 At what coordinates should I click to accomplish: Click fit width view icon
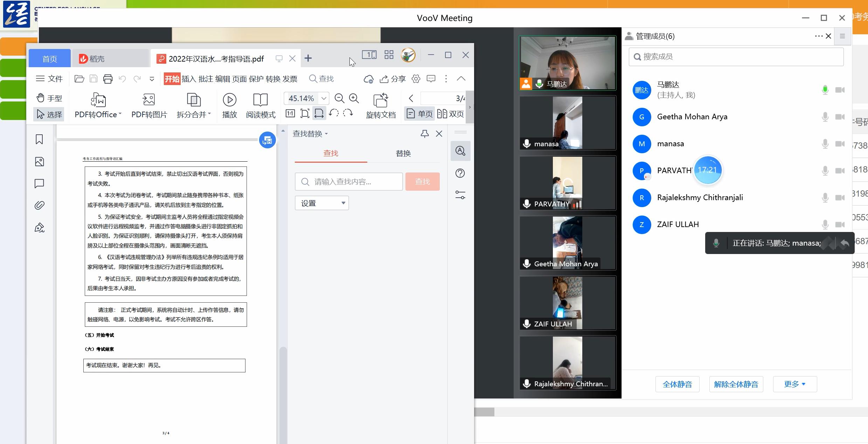[319, 113]
